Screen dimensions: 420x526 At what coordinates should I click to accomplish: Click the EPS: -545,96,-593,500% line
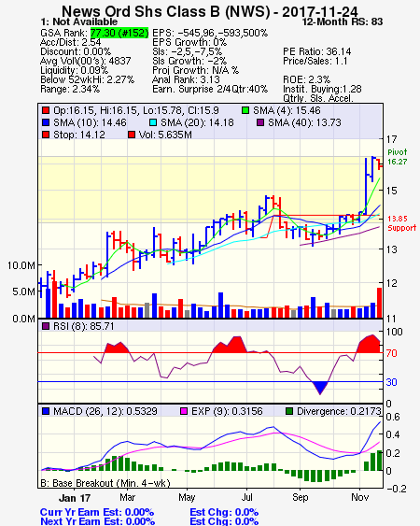pyautogui.click(x=210, y=33)
